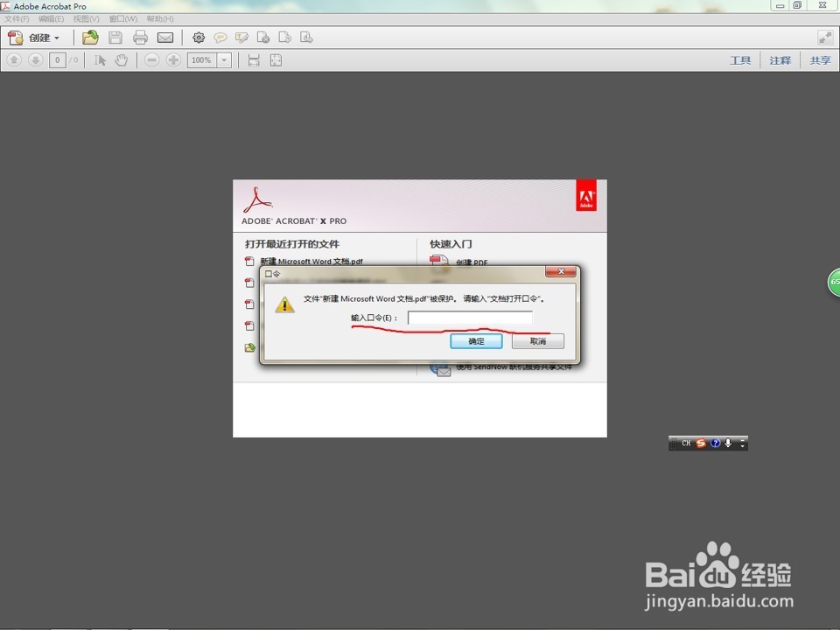Click the 取消 button in password dialog
Image resolution: width=840 pixels, height=630 pixels.
pyautogui.click(x=538, y=341)
